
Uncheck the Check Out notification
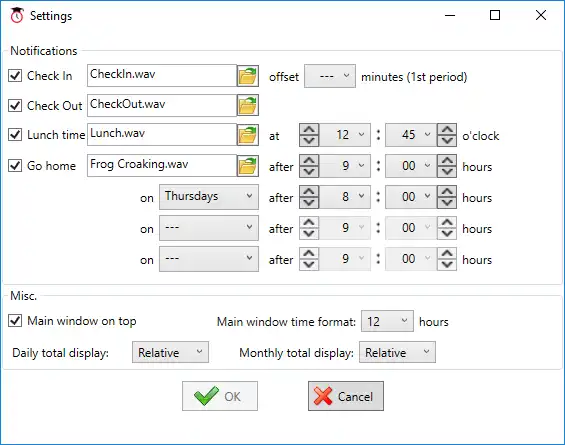pos(15,106)
